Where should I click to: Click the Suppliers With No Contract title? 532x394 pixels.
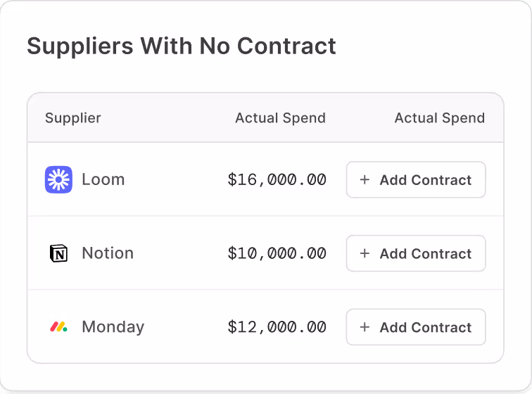click(x=182, y=46)
